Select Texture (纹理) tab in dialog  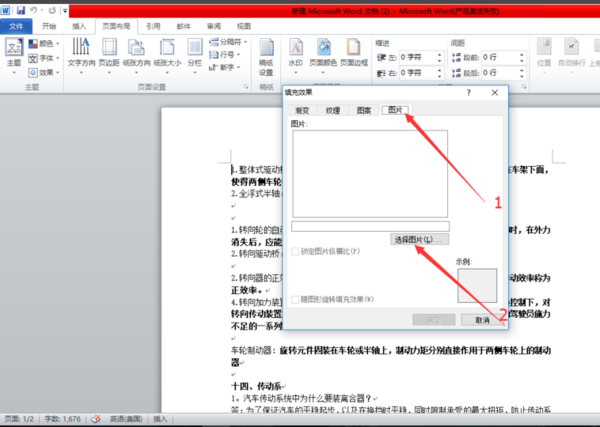click(333, 111)
